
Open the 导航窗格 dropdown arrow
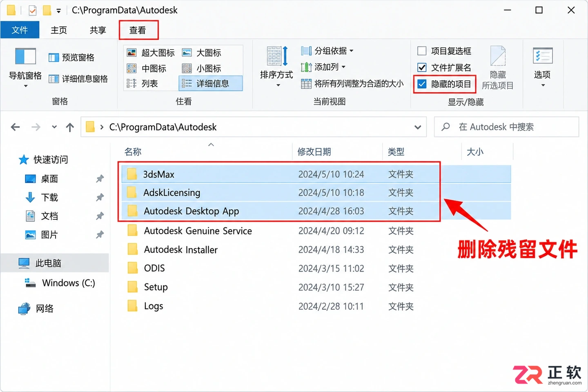coord(25,86)
